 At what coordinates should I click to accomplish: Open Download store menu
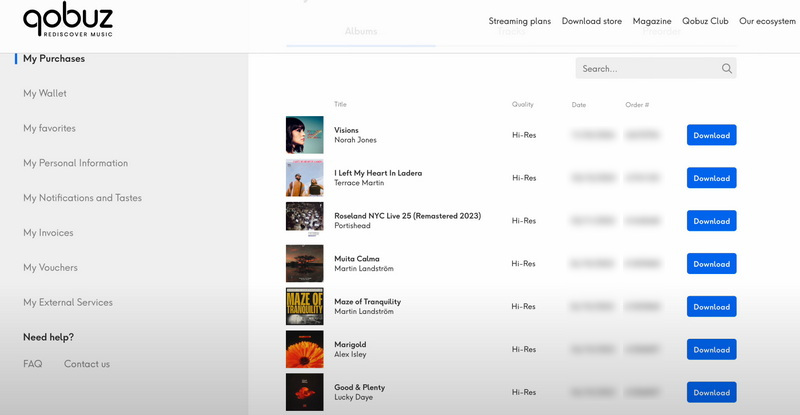[591, 21]
